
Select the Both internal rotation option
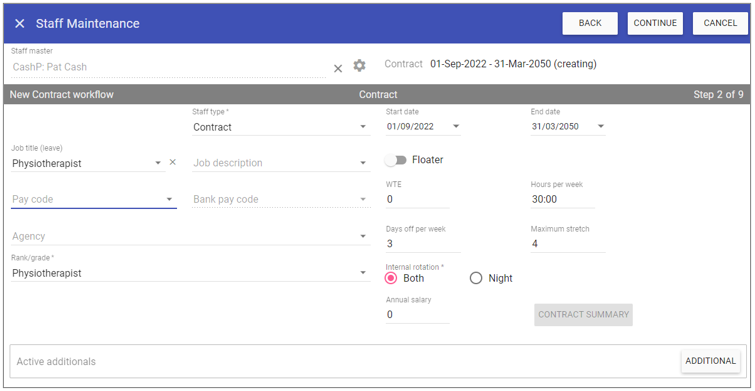tap(391, 278)
